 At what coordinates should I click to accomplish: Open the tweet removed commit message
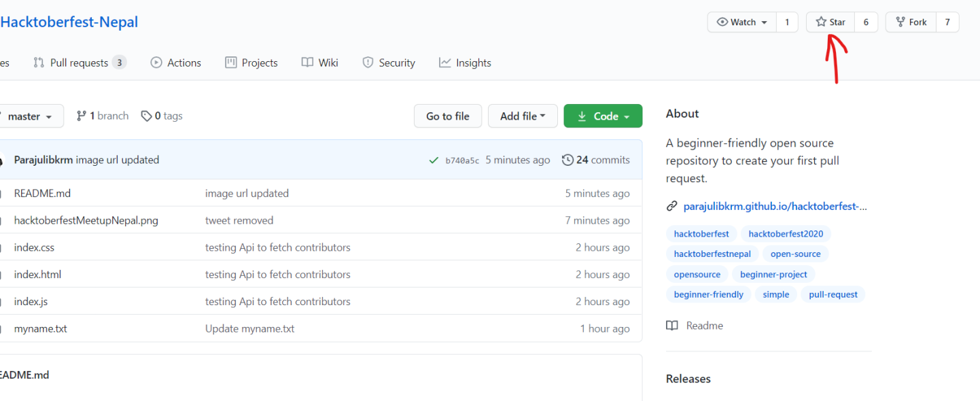239,221
